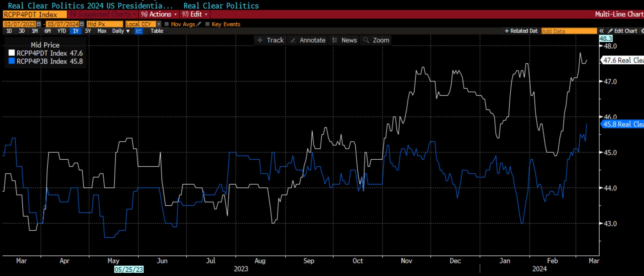Viewport: 644px width, 276px height.
Task: Select the 1D range tab
Action: [x=9, y=31]
